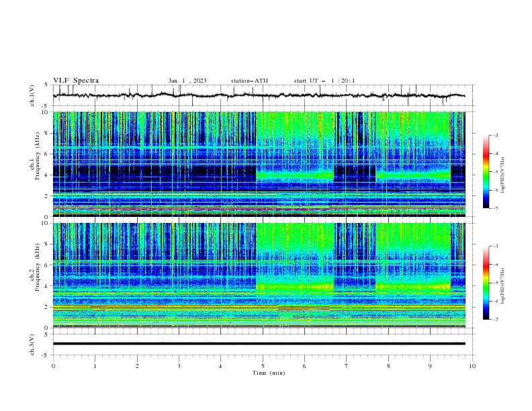Select the "Jan. 1 , 2023" date text
This screenshot has height=411, width=532.
click(187, 81)
